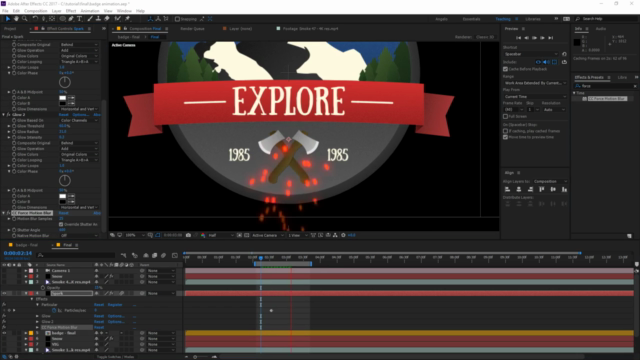Screen dimensions: 640x360
Task: Toggle Override Shutter Angle checkbox
Action: tap(61, 224)
